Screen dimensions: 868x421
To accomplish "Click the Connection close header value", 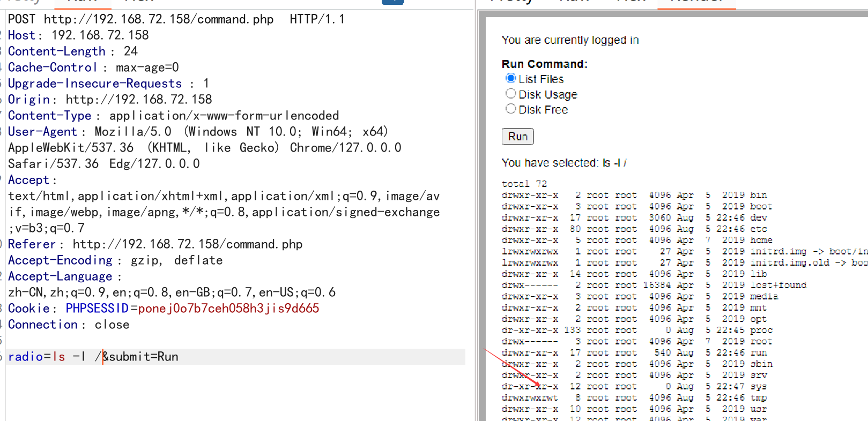I will click(x=112, y=325).
